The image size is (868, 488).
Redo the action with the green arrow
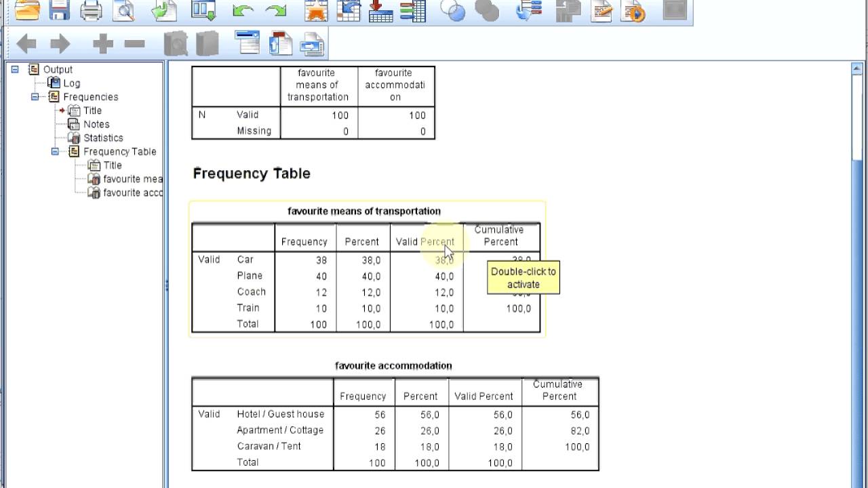click(x=275, y=10)
